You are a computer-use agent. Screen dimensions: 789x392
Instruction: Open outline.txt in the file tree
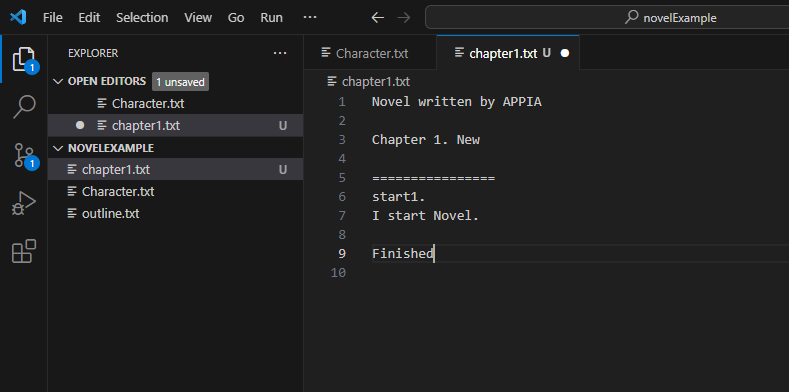(x=175, y=213)
